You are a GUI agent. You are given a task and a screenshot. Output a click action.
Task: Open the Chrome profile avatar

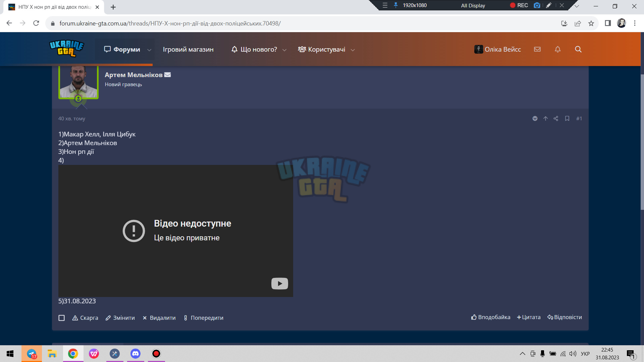click(x=621, y=23)
